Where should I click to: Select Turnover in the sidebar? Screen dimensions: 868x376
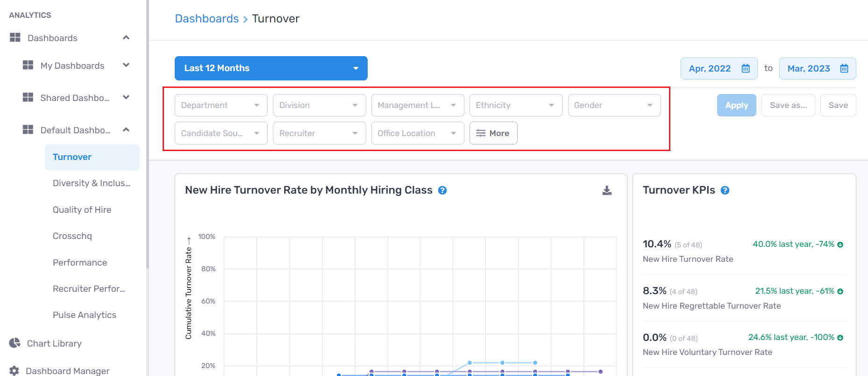click(x=92, y=157)
